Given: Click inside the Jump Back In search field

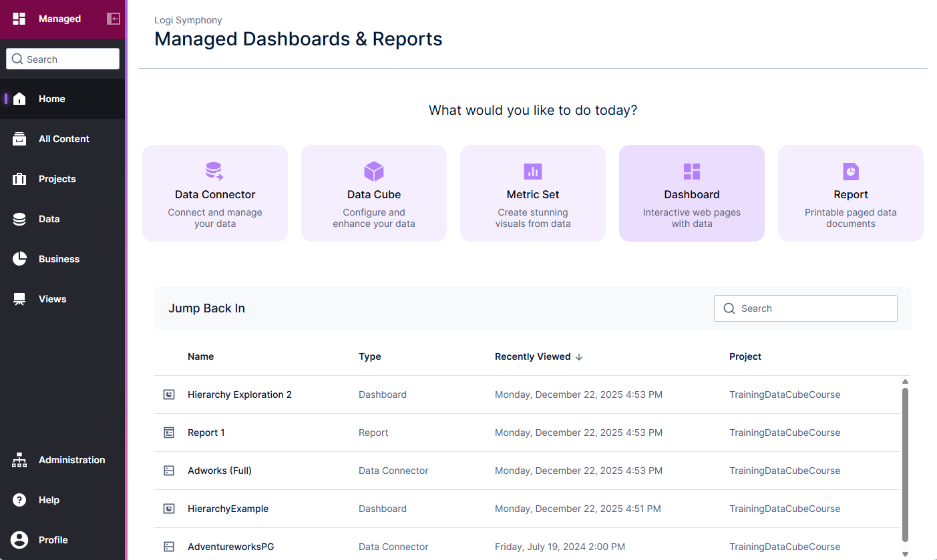Looking at the screenshot, I should pyautogui.click(x=805, y=308).
